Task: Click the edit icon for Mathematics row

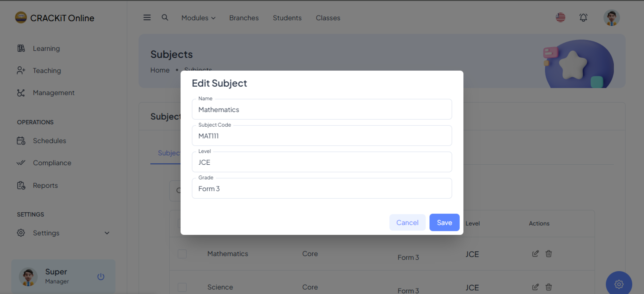Action: (535, 254)
